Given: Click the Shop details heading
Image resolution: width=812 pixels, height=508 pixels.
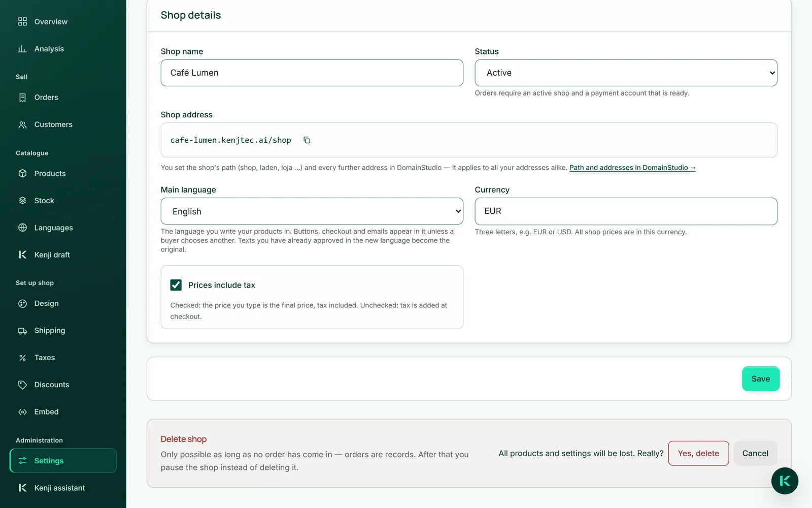Looking at the screenshot, I should point(191,15).
